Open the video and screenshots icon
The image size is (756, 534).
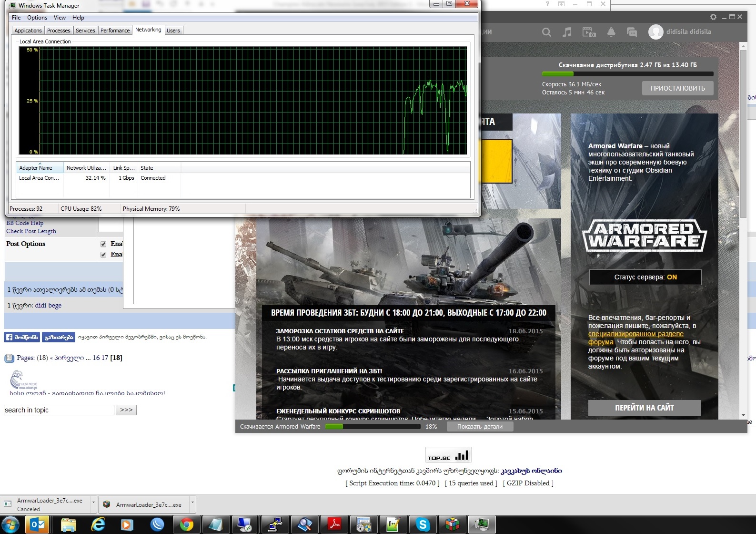589,32
